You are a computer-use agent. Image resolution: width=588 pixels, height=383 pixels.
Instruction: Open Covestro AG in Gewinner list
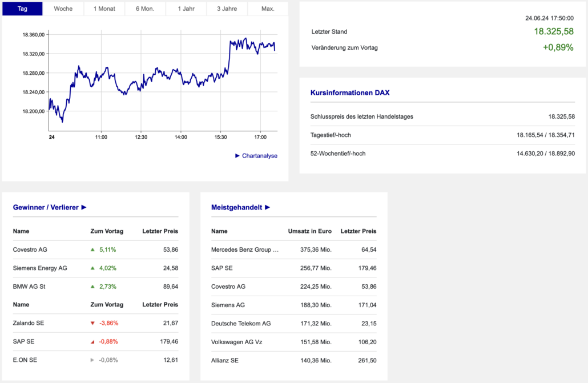tap(30, 249)
